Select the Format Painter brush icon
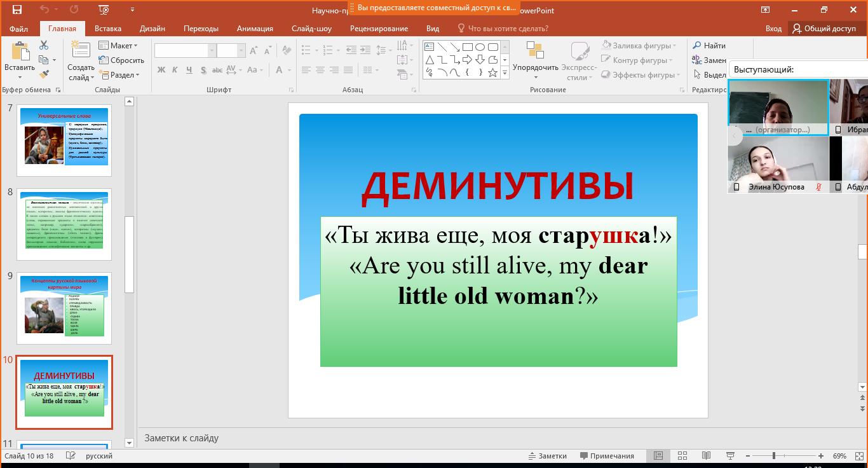The height and width of the screenshot is (468, 868). (x=44, y=74)
